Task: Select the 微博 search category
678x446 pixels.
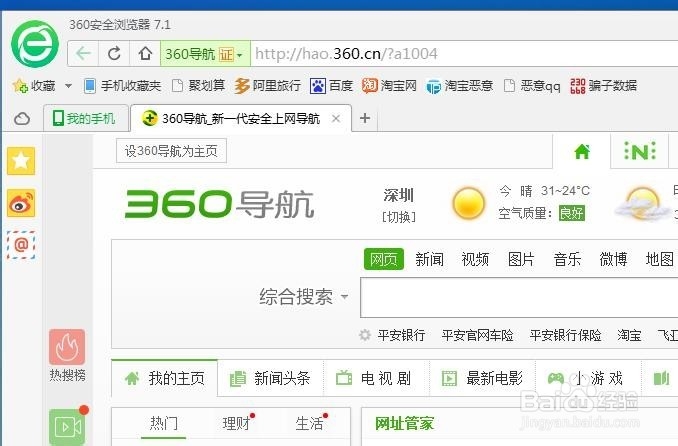Action: [x=613, y=259]
